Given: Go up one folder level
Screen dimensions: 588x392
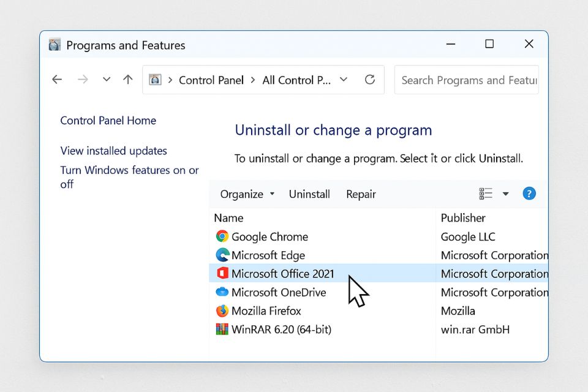Looking at the screenshot, I should (127, 80).
